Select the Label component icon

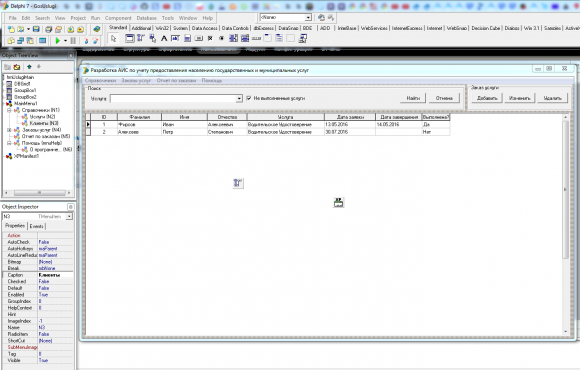(x=164, y=38)
